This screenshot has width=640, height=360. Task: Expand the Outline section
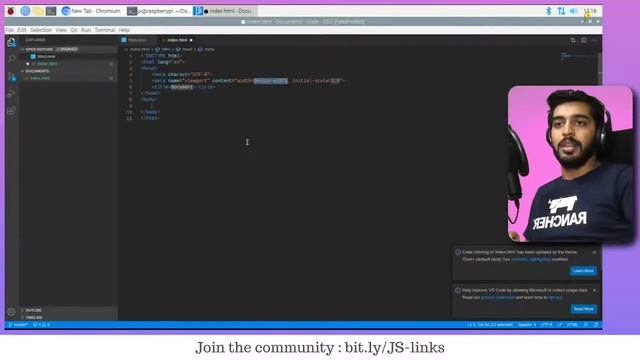click(x=68, y=310)
